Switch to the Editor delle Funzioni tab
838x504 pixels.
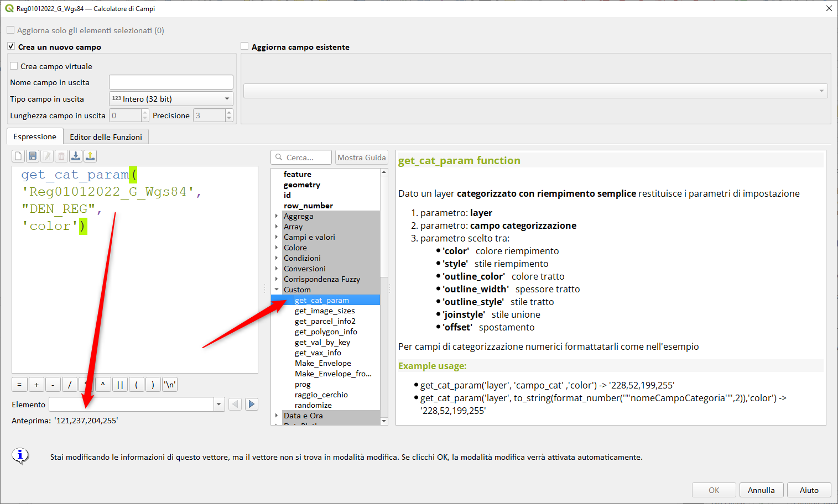tap(106, 137)
